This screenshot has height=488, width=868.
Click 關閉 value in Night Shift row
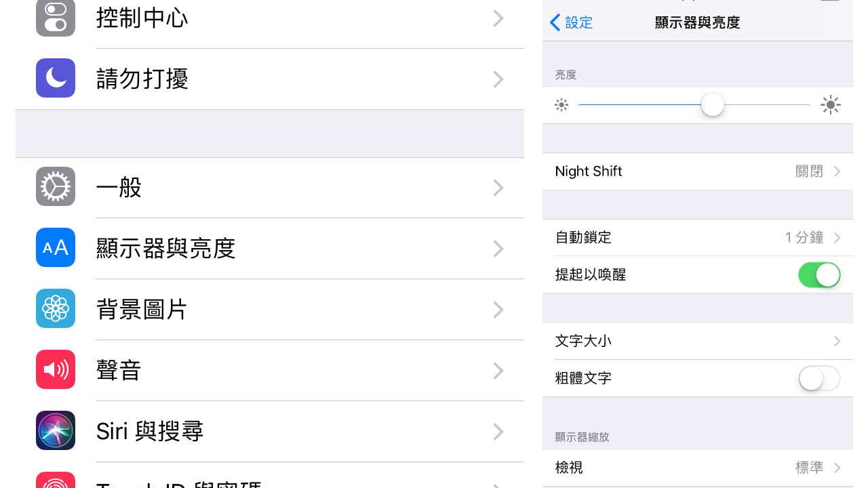pyautogui.click(x=809, y=171)
